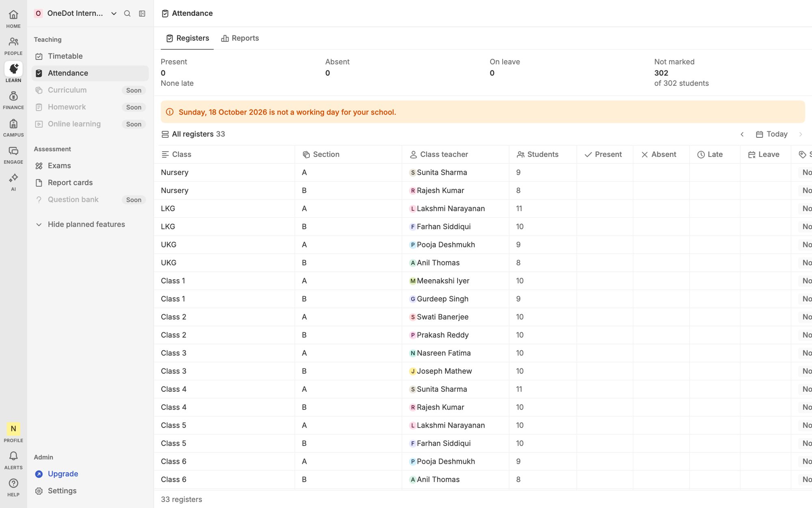Image resolution: width=812 pixels, height=508 pixels.
Task: Expand the OneDot school switcher dropdown
Action: pos(76,13)
